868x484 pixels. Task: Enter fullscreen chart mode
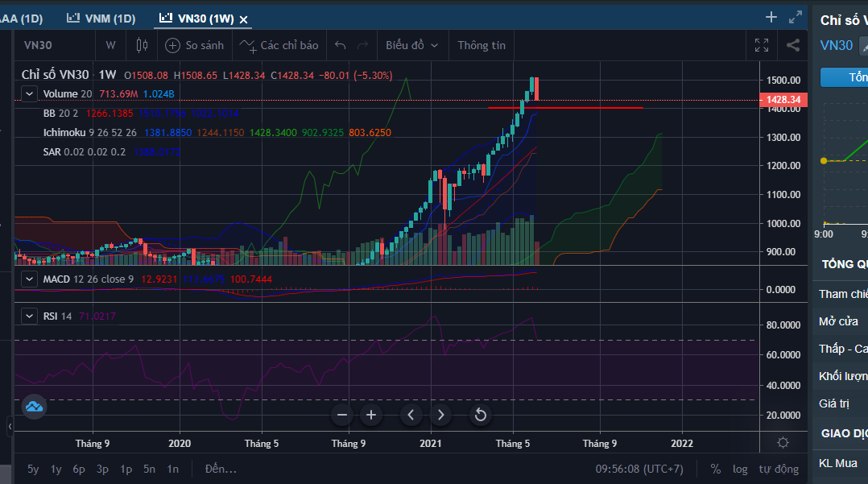point(761,45)
